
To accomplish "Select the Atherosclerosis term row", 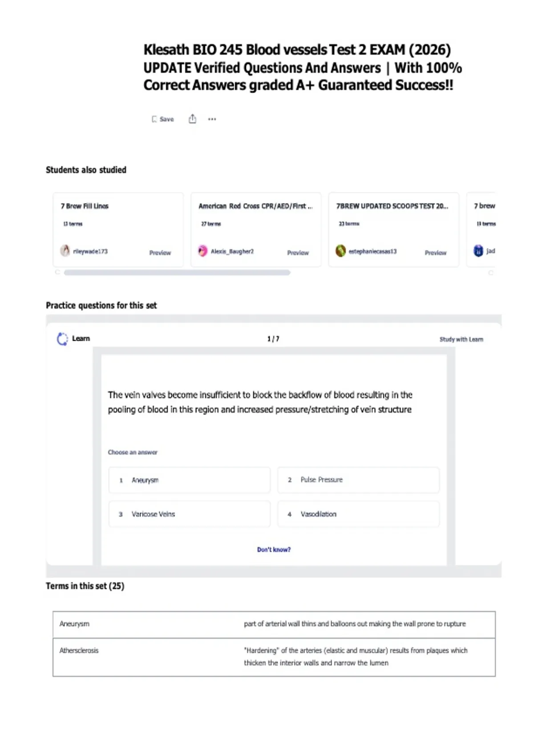I will [274, 657].
